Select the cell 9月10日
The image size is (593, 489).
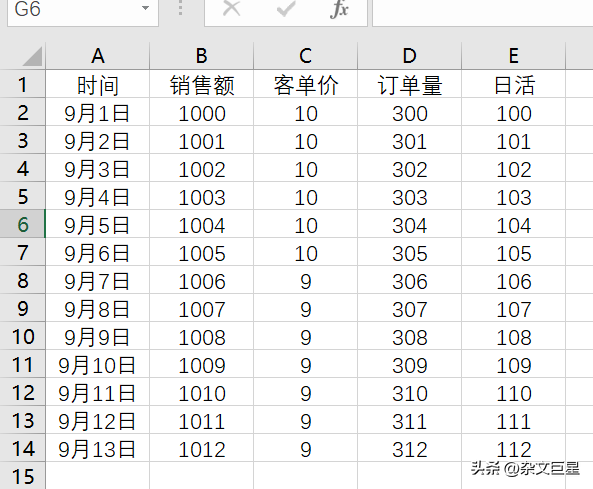click(x=98, y=364)
